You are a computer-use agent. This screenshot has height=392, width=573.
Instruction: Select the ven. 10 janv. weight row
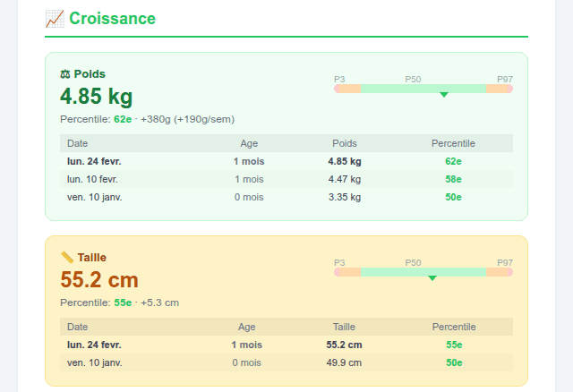[286, 197]
